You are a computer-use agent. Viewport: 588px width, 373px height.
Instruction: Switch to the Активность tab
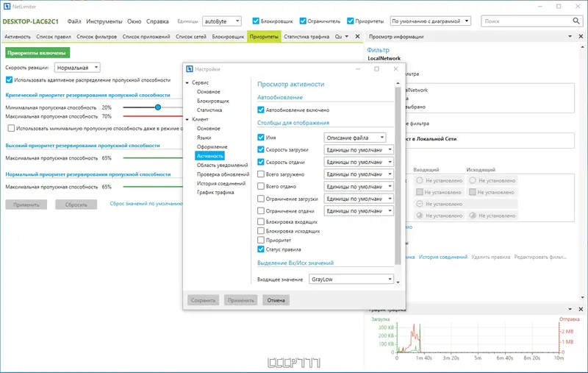coord(18,36)
